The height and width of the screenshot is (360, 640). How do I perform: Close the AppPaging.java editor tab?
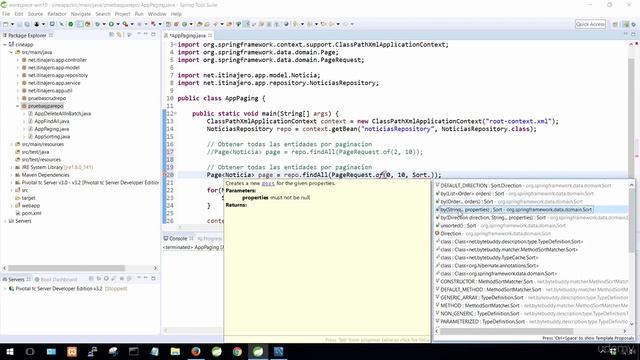(210, 36)
